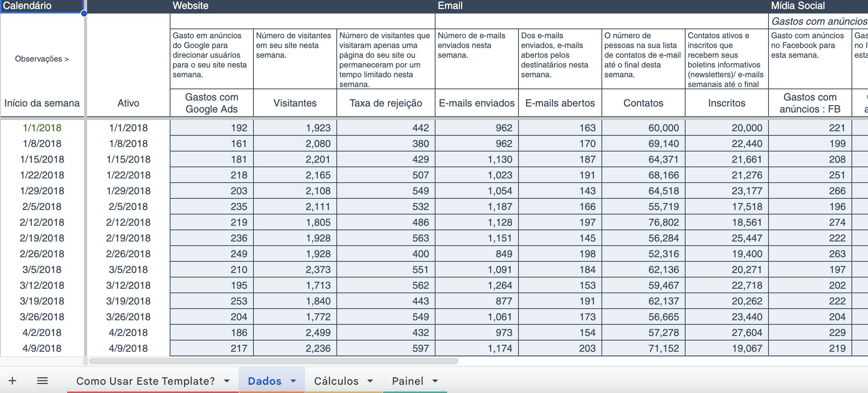Open the 'Como Usar Este Template?' tab menu
The height and width of the screenshot is (393, 868).
point(227,381)
